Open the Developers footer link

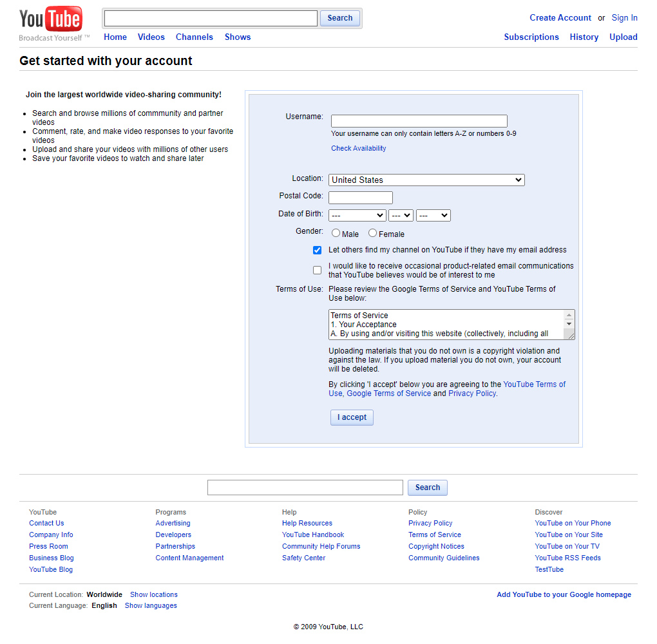pyautogui.click(x=173, y=535)
